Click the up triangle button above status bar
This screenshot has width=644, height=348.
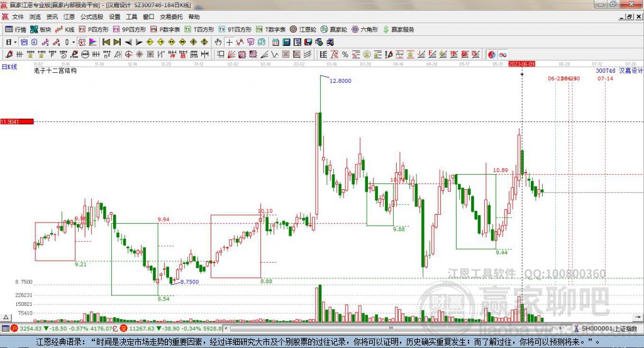coord(6,317)
